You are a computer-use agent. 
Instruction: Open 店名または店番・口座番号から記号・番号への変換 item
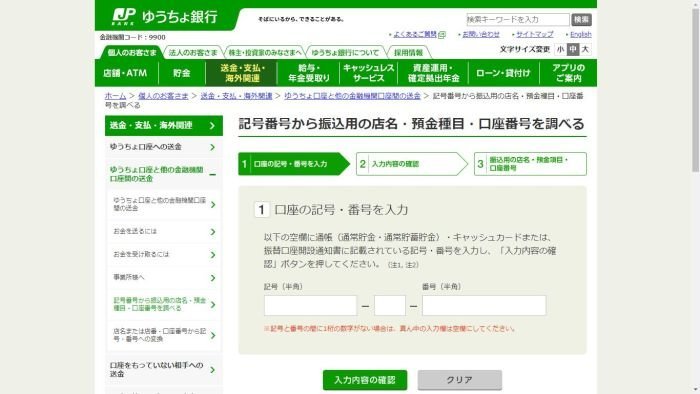[x=164, y=335]
